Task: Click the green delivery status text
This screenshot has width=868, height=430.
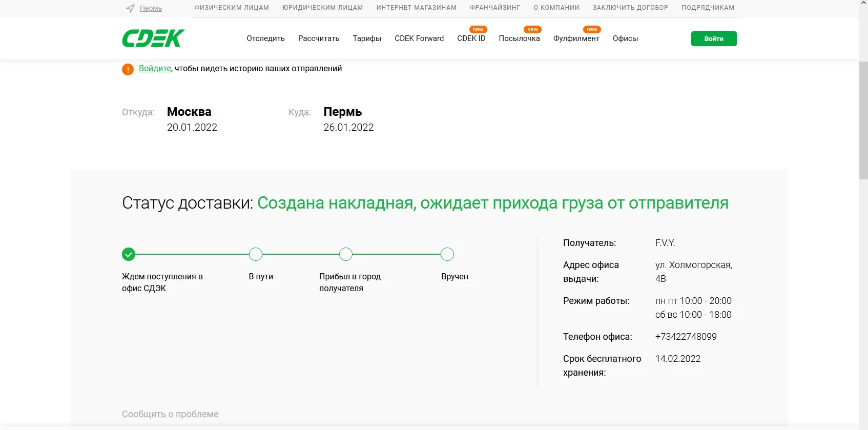Action: point(493,203)
